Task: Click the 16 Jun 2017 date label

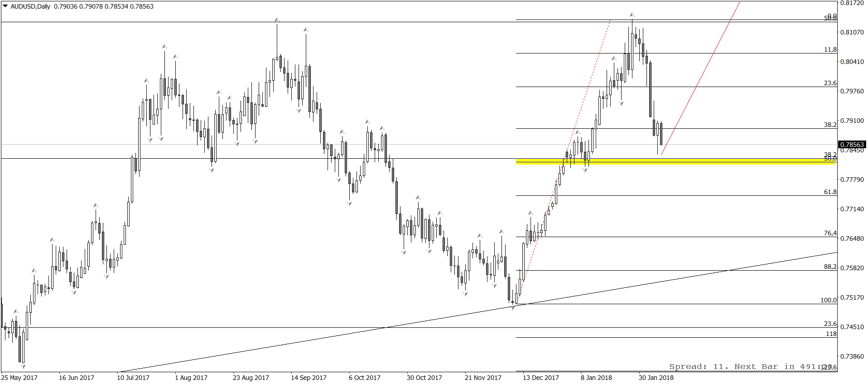Action: point(77,378)
